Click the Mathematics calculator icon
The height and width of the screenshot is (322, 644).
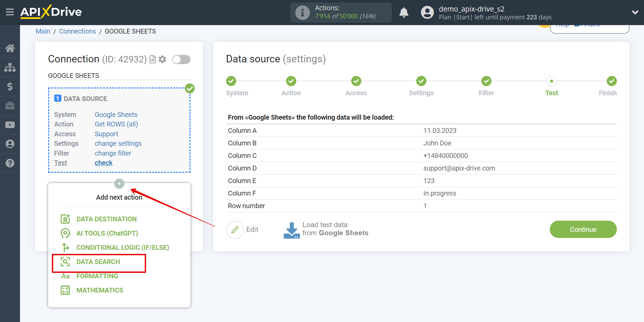65,290
